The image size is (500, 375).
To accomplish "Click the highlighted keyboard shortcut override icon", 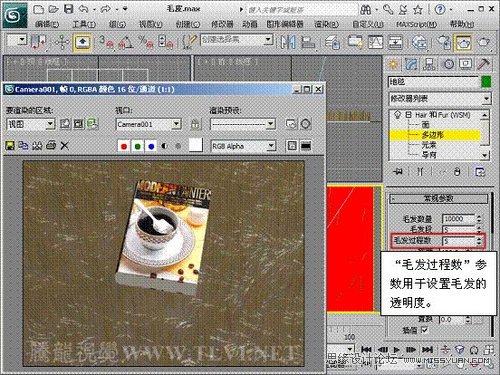I will tap(82, 42).
